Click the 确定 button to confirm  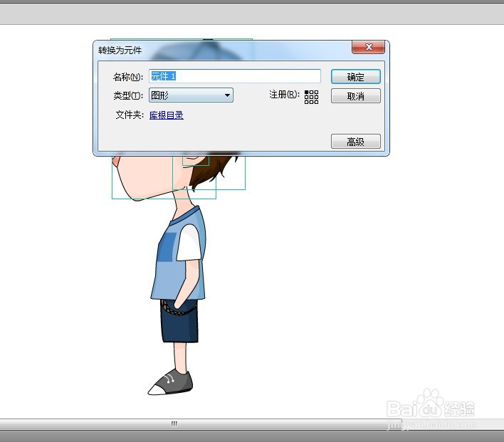(x=355, y=77)
